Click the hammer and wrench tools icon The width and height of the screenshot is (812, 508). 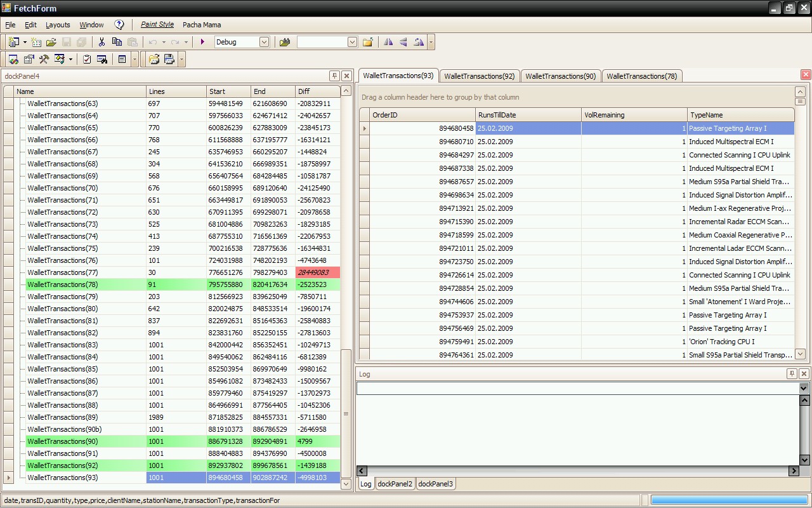click(x=44, y=59)
